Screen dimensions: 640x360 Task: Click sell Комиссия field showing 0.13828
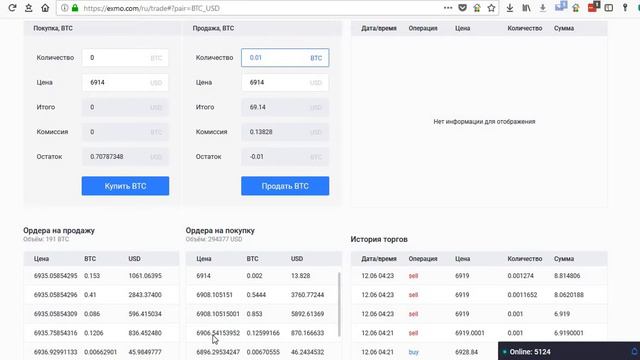[x=285, y=132]
